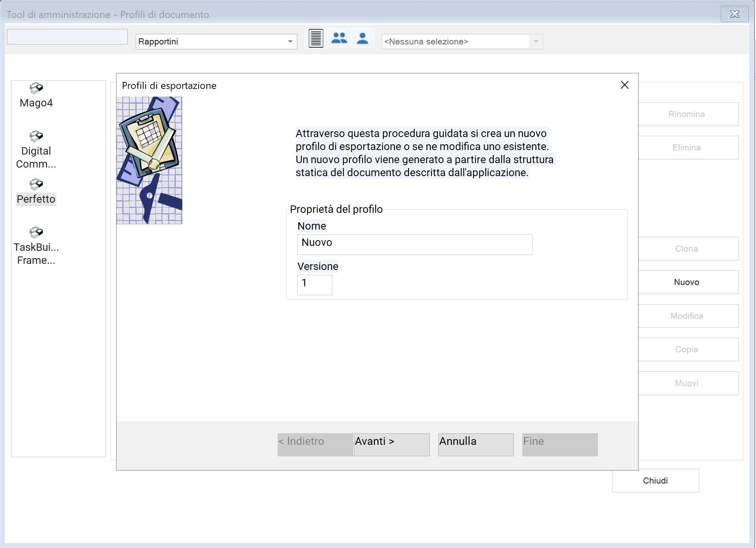Screen dimensions: 756x548
Task: Click the Nuovo button on the right
Action: click(688, 282)
